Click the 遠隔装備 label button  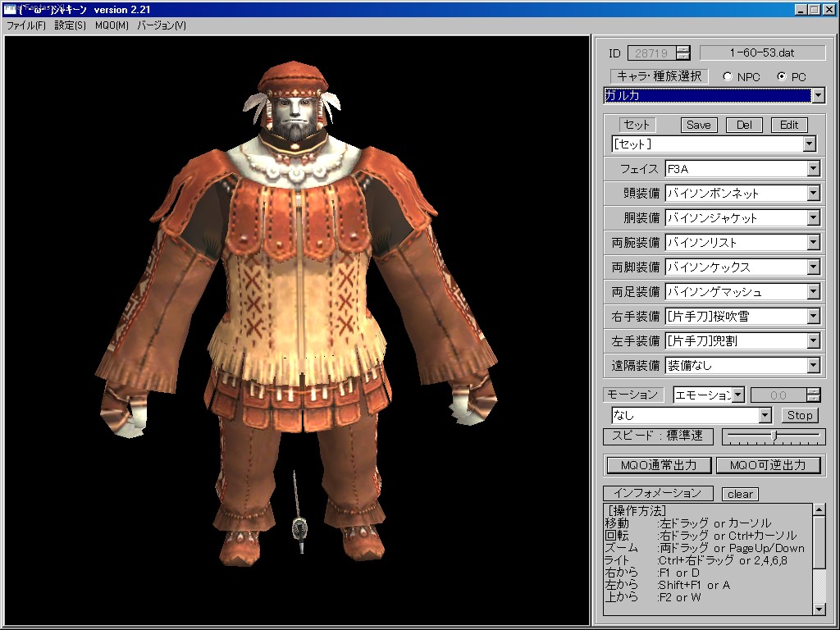[x=634, y=365]
